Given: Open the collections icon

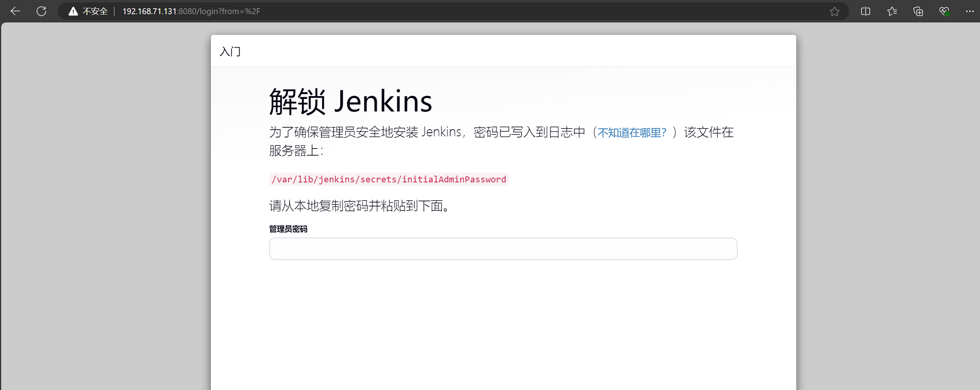Looking at the screenshot, I should [x=918, y=11].
